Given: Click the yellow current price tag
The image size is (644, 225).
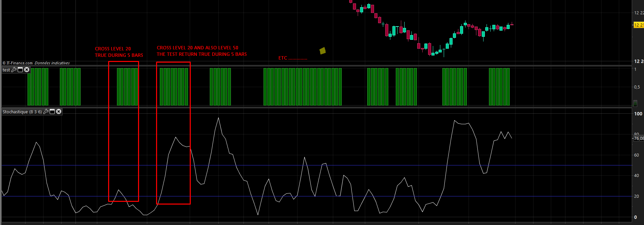Looking at the screenshot, I should [639, 25].
